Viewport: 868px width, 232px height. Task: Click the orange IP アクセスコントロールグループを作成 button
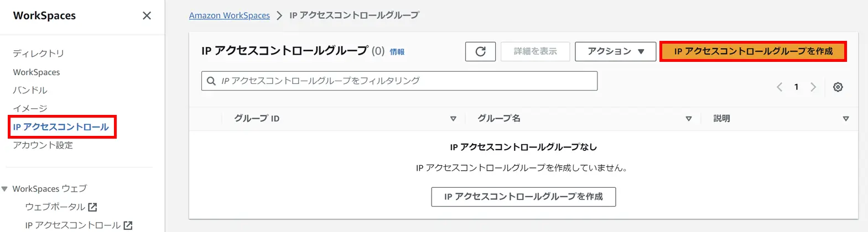point(753,51)
